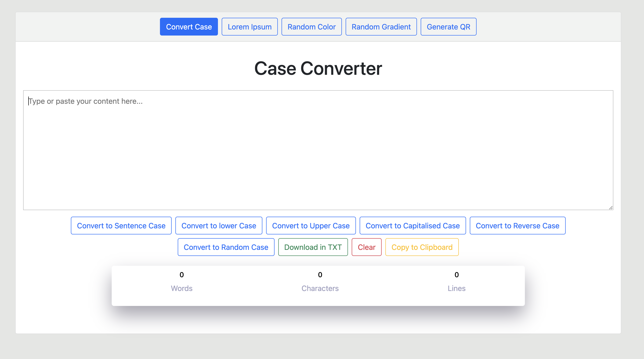Click Convert to lower Case button

pyautogui.click(x=218, y=226)
